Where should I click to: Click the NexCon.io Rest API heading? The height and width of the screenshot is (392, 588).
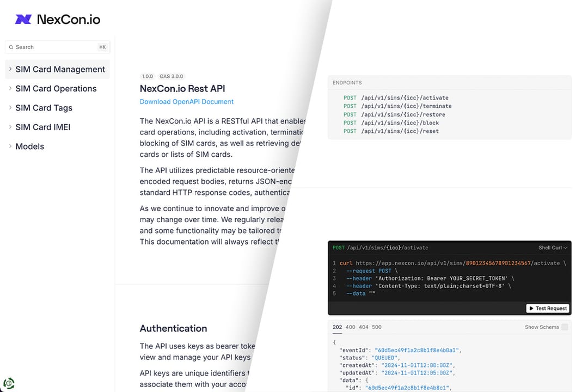[182, 89]
